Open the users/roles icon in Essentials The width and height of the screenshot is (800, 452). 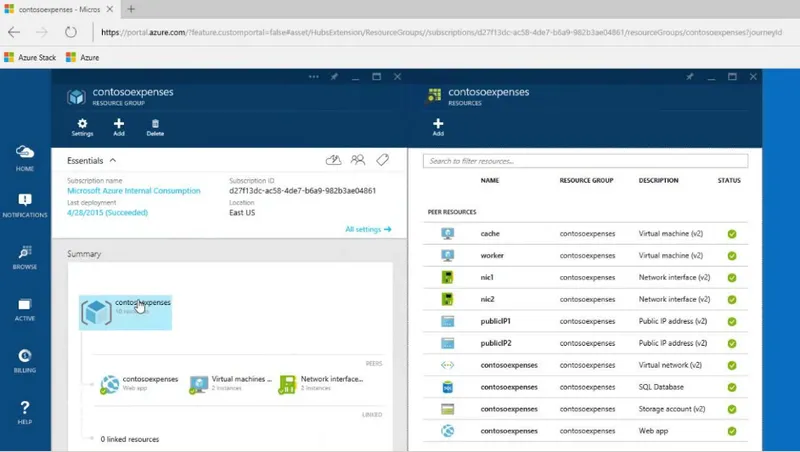(358, 160)
